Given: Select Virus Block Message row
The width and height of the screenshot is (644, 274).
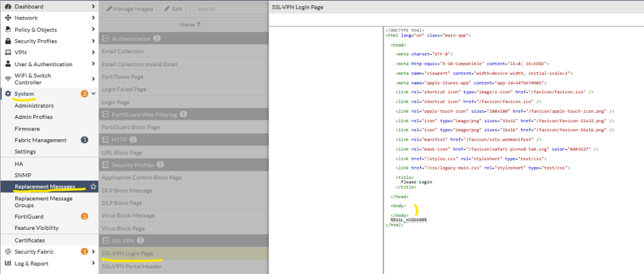Looking at the screenshot, I should (184, 215).
